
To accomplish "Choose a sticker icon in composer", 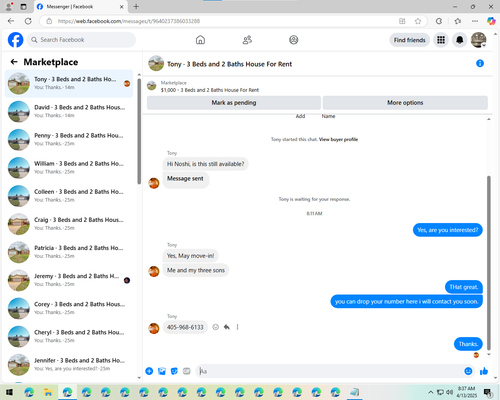I will point(174,371).
